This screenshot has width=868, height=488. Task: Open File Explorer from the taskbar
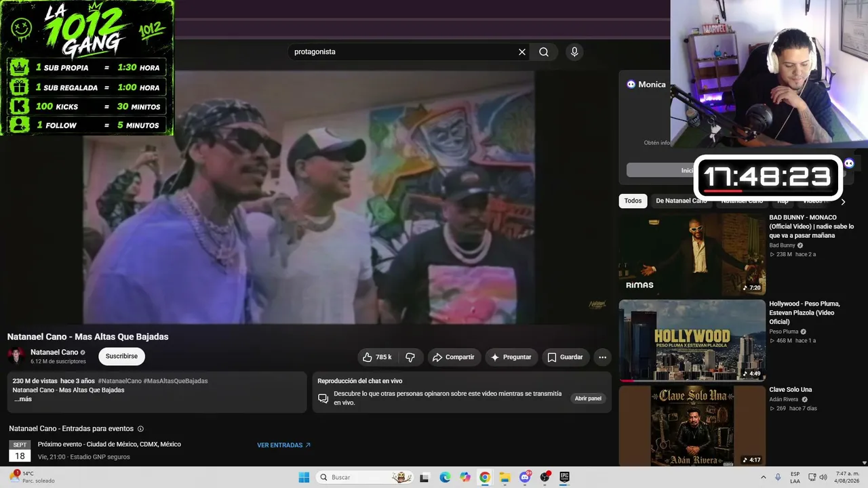(505, 477)
